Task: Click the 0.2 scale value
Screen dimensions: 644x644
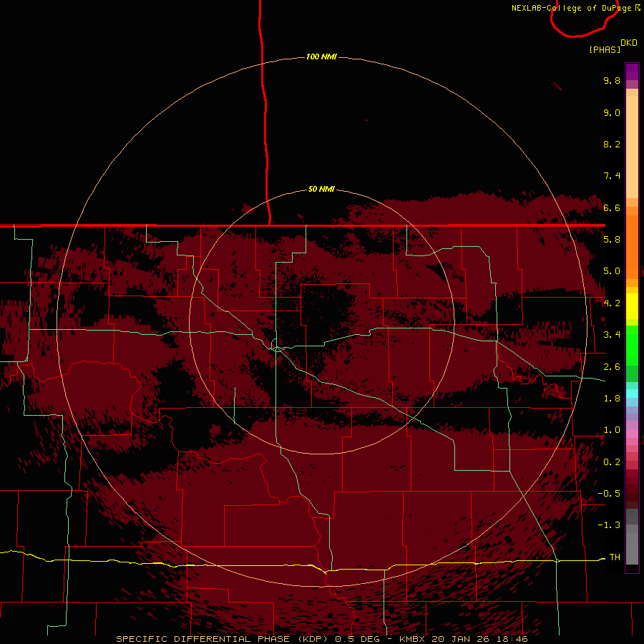Action: 612,462
